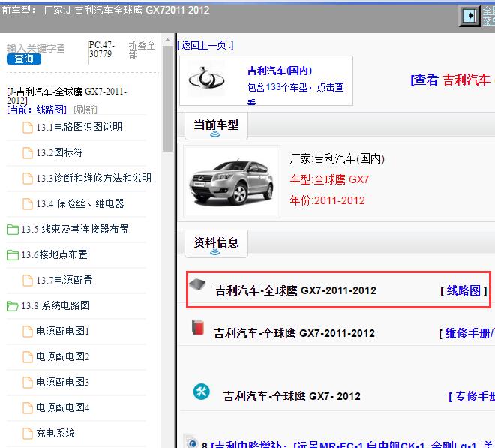Open 充电系统 diagram

click(x=55, y=434)
